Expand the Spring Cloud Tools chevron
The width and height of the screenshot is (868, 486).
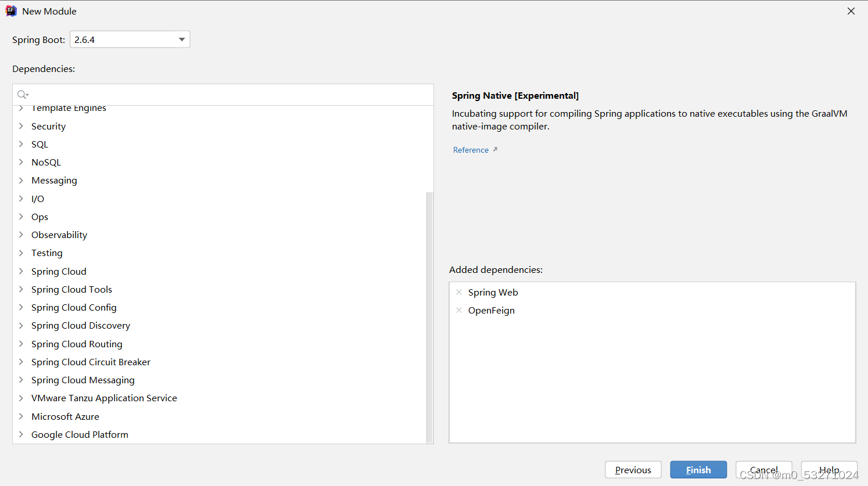pyautogui.click(x=21, y=289)
